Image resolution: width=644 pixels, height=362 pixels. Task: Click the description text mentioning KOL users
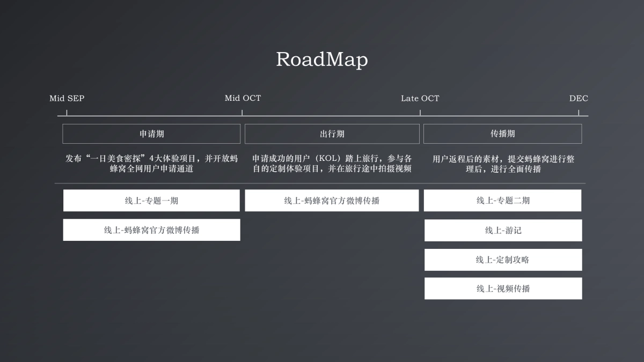(332, 164)
